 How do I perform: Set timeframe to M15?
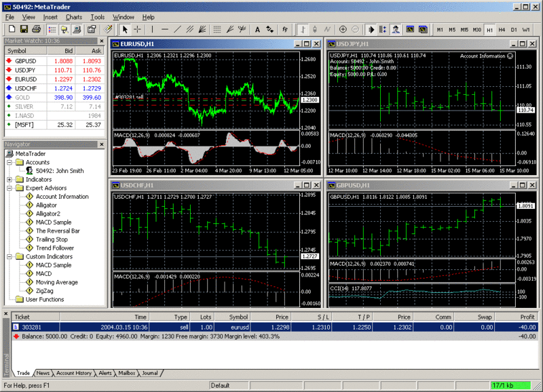click(x=464, y=30)
